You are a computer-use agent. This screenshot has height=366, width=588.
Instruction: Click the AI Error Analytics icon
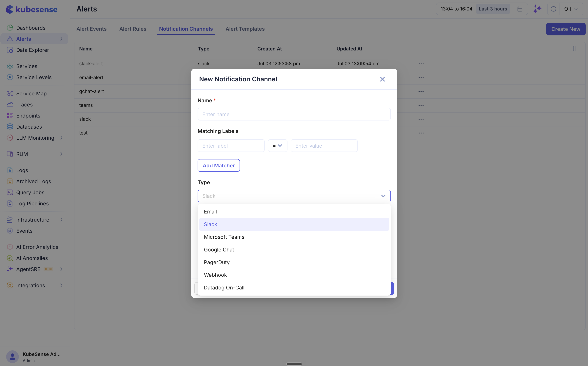coord(10,247)
